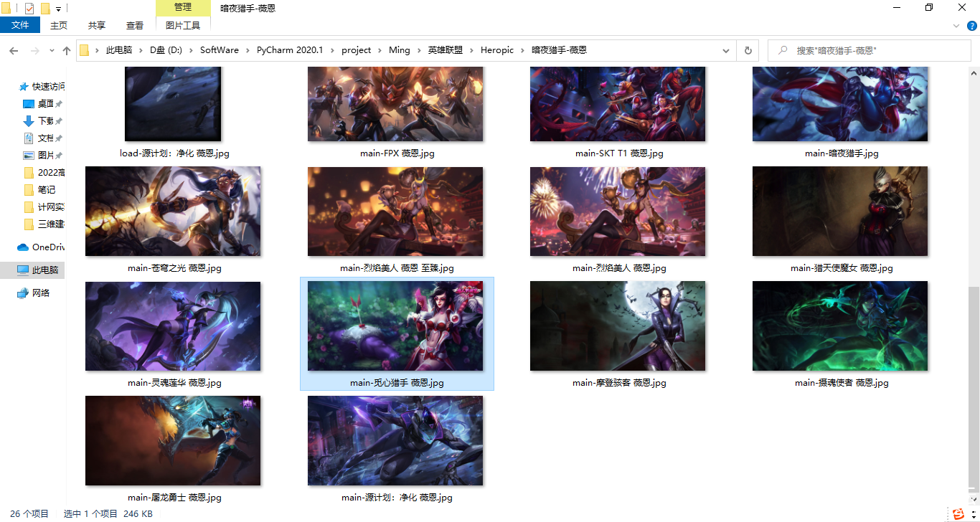The height and width of the screenshot is (522, 980).
Task: Select the main-烈焰美人 薇恩 至臻.jpg thumbnail
Action: click(395, 212)
